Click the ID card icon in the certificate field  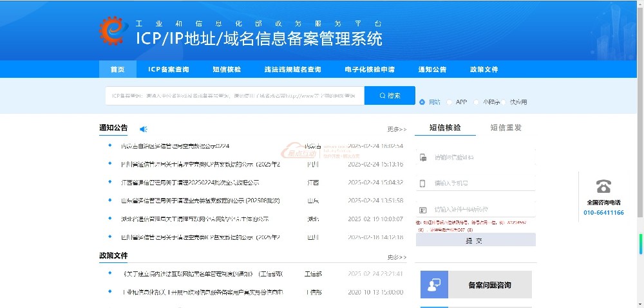point(422,210)
